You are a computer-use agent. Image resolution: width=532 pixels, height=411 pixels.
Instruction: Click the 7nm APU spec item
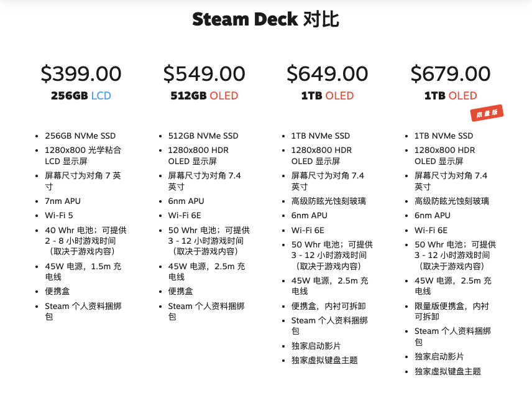tap(63, 201)
